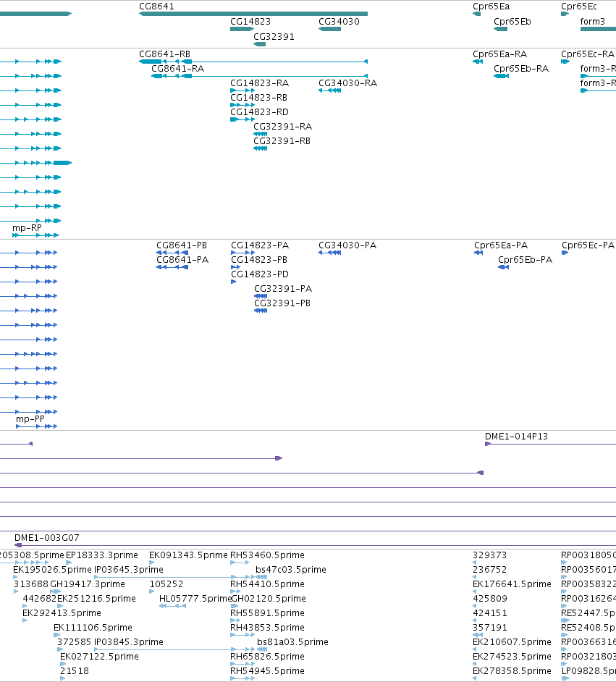Select the Cpr65Eb-RA transcript
The image size is (616, 682).
click(x=501, y=76)
